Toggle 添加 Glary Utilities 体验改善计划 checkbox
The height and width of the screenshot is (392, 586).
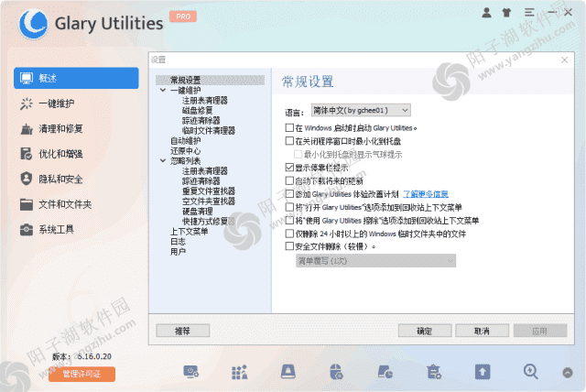[x=289, y=194]
